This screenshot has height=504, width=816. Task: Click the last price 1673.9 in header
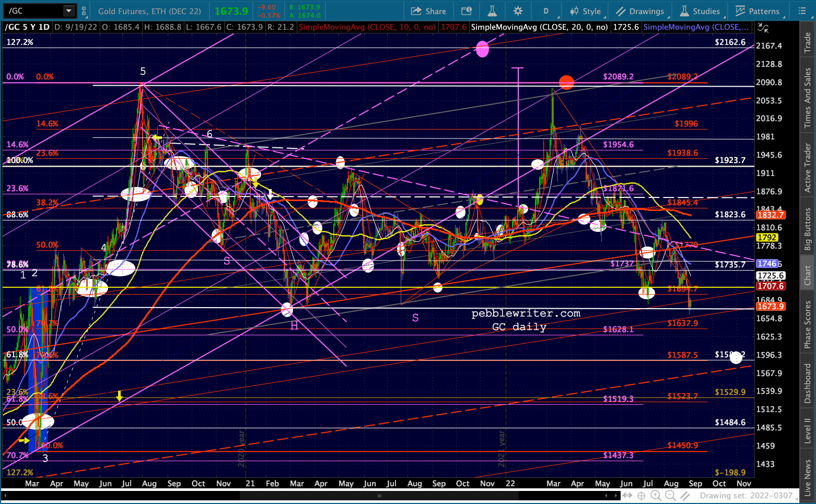click(x=231, y=11)
